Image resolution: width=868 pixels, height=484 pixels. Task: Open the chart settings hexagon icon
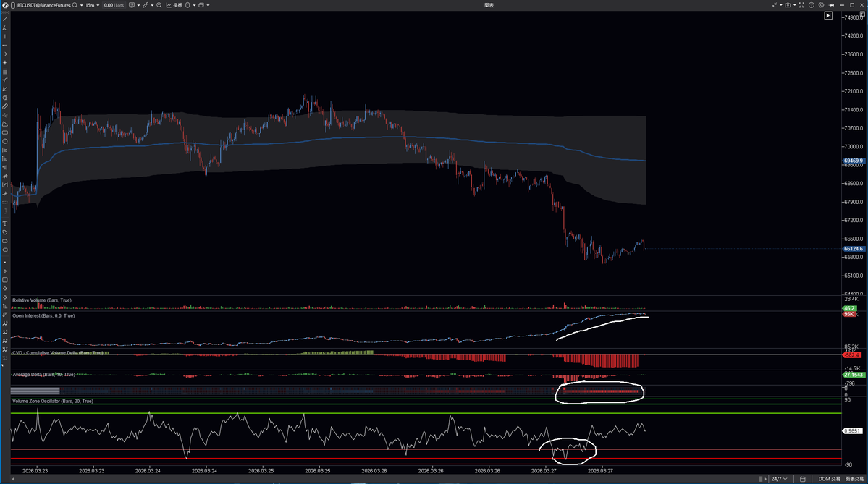pos(822,5)
